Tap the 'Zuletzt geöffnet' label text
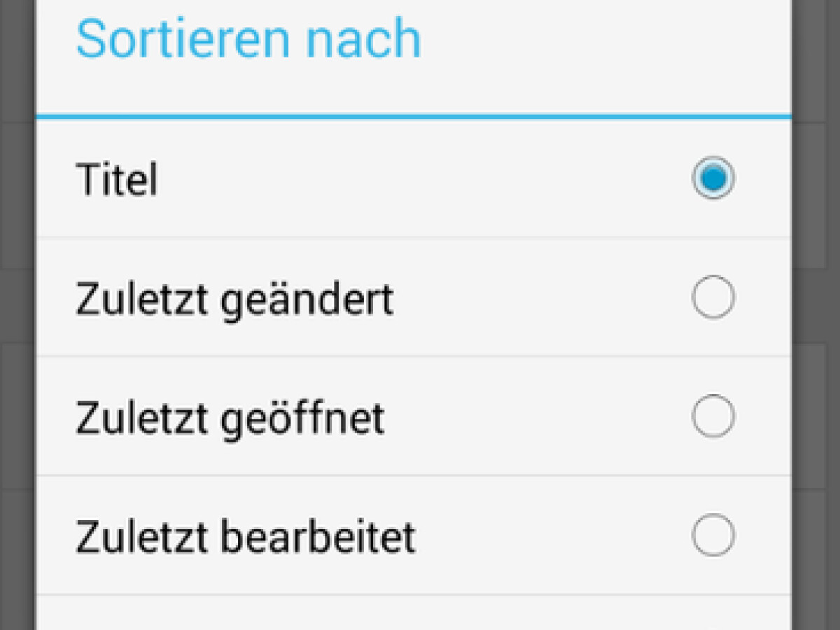Image resolution: width=840 pixels, height=630 pixels. 230,419
